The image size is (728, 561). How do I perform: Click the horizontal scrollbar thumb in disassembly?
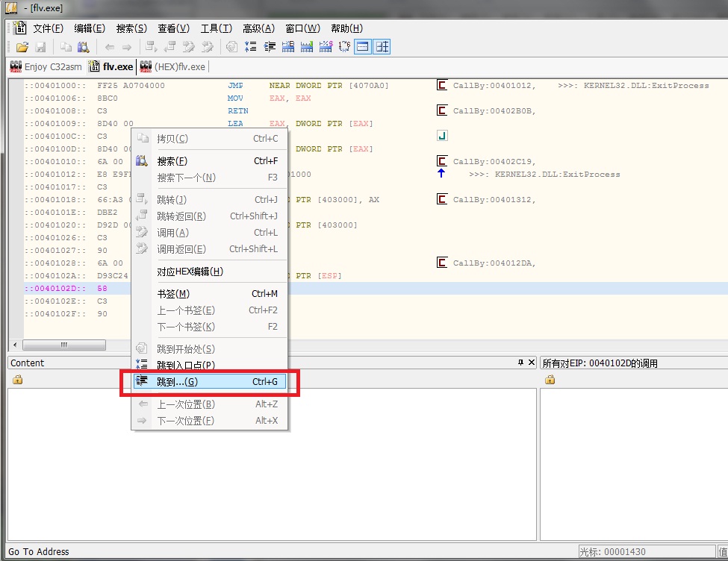point(64,345)
